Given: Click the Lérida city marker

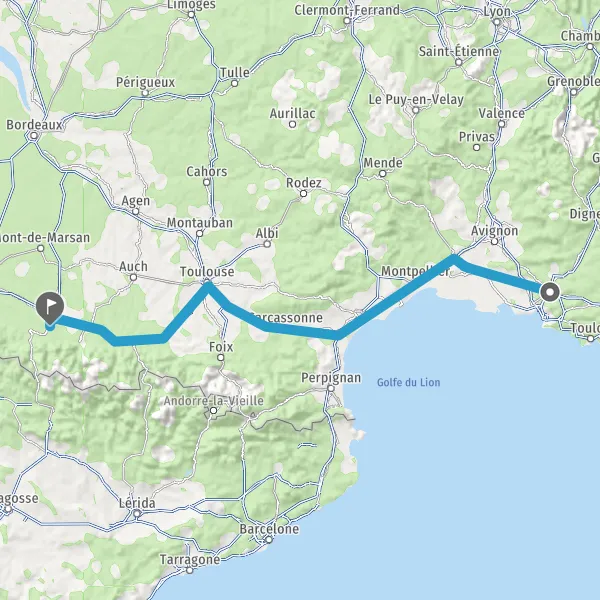Looking at the screenshot, I should click(x=137, y=514).
